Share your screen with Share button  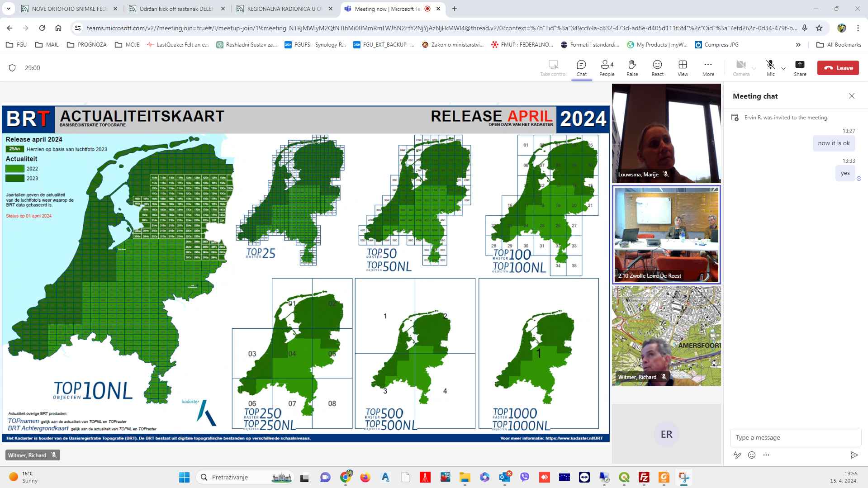point(800,68)
